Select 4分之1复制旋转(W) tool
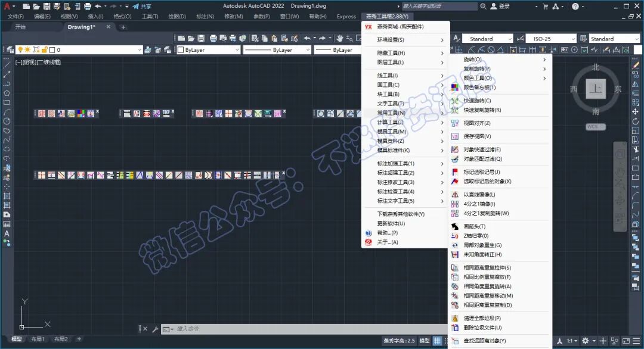The image size is (644, 349). point(500,213)
